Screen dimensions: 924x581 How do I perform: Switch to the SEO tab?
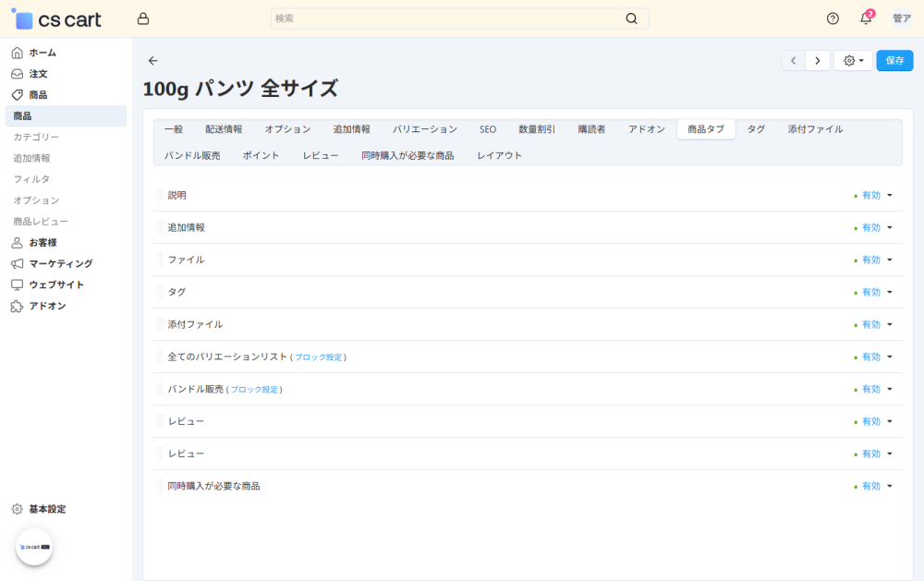point(488,129)
